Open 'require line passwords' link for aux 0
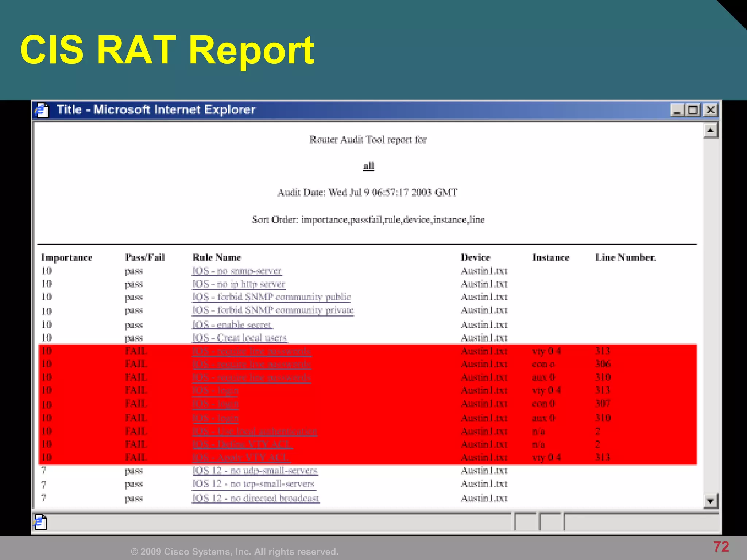 (251, 377)
